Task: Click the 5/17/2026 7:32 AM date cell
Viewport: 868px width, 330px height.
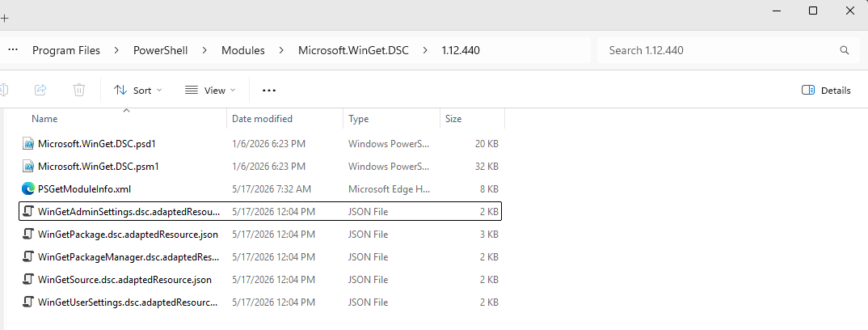Action: click(272, 188)
